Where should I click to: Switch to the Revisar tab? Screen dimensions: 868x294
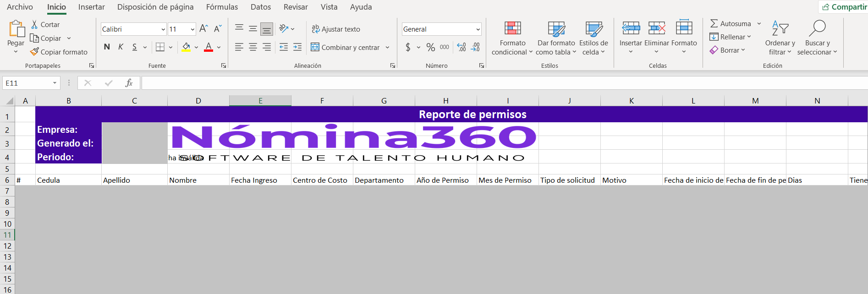(x=296, y=7)
